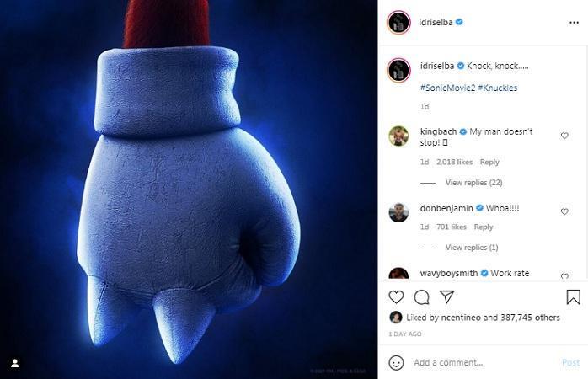Image resolution: width=588 pixels, height=379 pixels.
Task: Open #SonicMovie2 hashtag
Action: pyautogui.click(x=448, y=88)
